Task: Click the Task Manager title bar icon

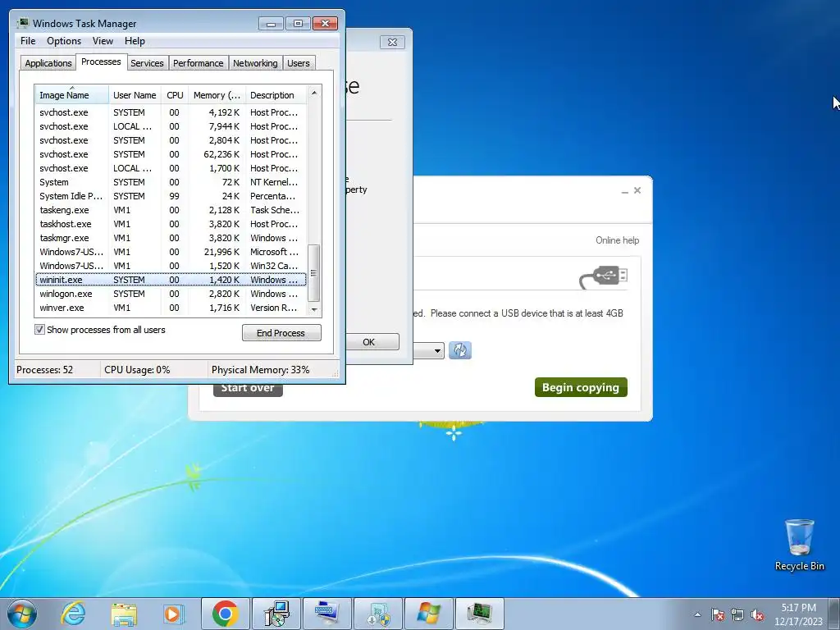Action: [23, 23]
